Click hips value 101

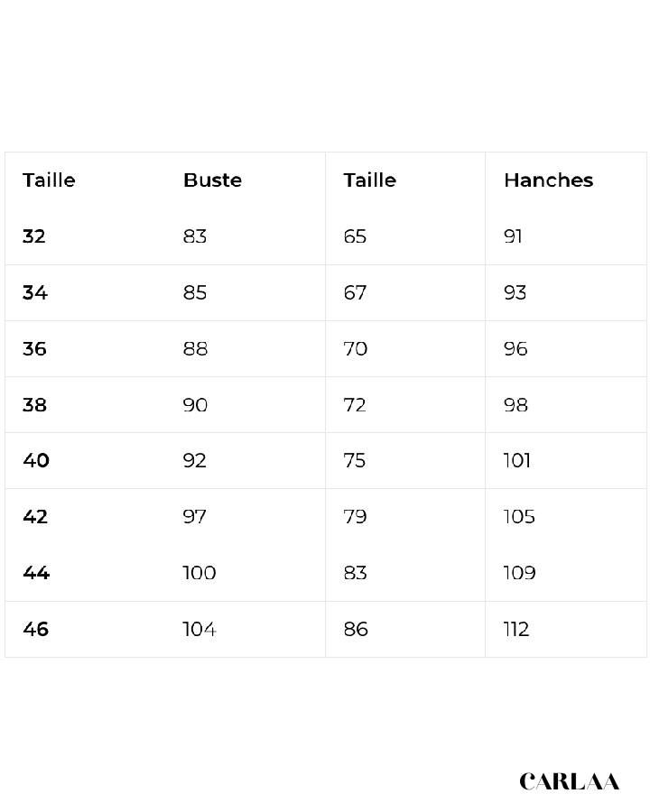pos(517,461)
